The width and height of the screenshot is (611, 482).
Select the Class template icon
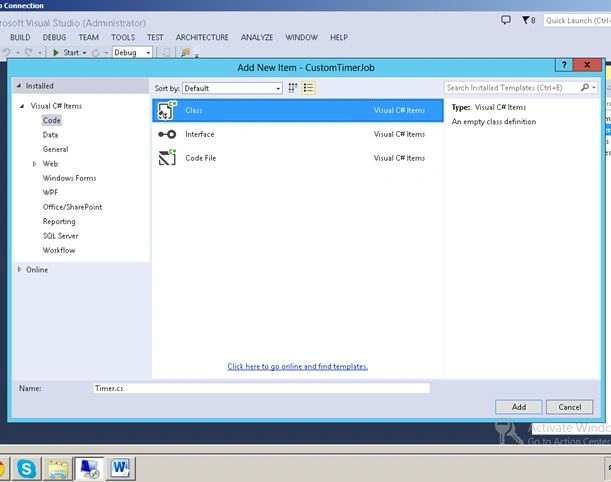coord(167,110)
